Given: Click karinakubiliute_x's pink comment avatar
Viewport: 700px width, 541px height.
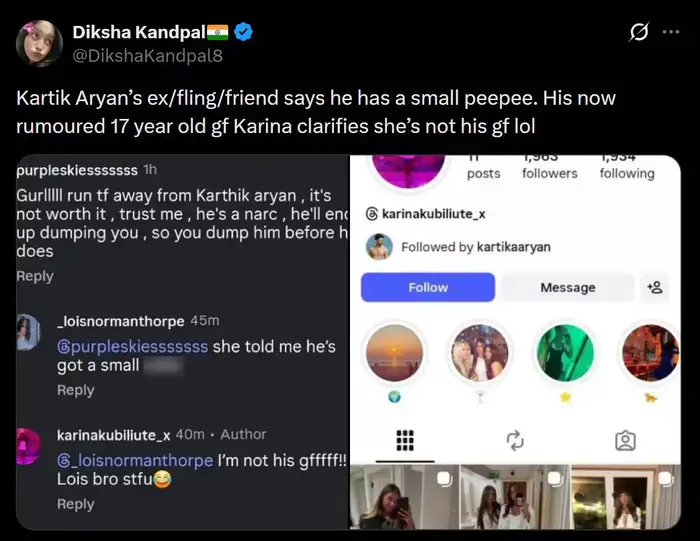Looking at the screenshot, I should [x=29, y=445].
